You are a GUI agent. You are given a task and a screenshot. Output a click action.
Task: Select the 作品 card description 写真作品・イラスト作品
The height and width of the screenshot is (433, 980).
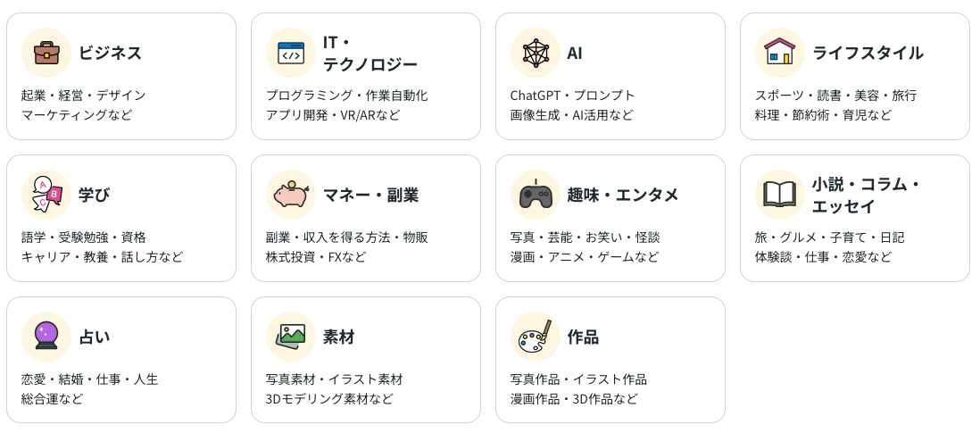point(578,379)
